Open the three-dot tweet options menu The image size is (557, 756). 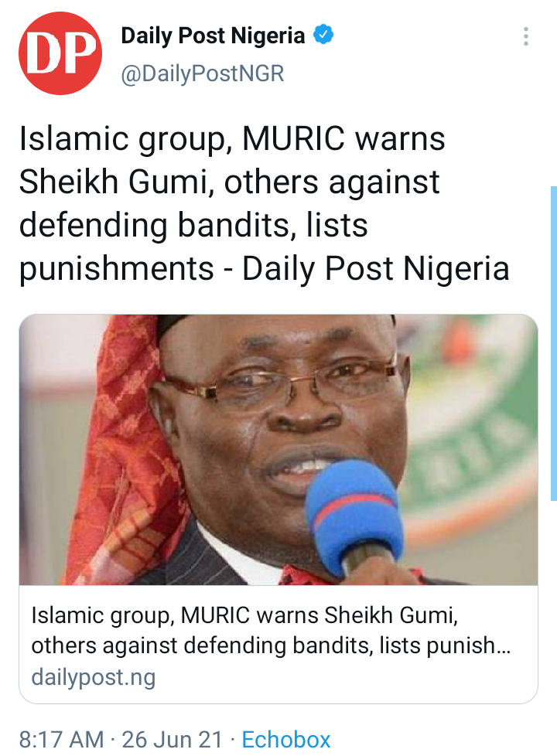(x=525, y=36)
